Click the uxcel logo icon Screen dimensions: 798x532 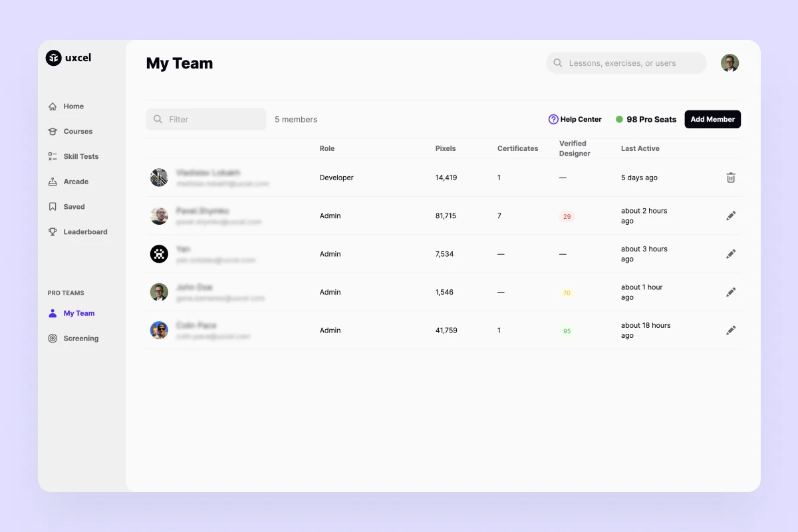(53, 58)
